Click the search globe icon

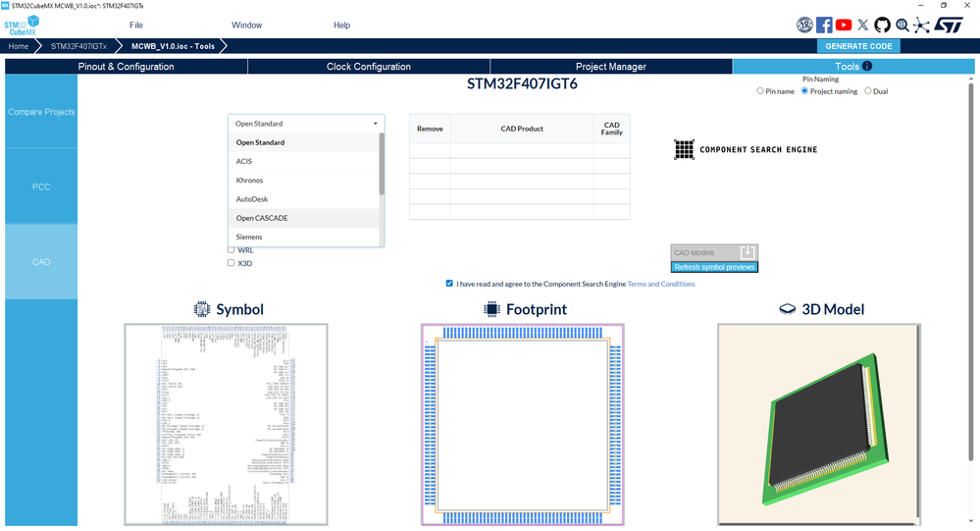(x=902, y=25)
